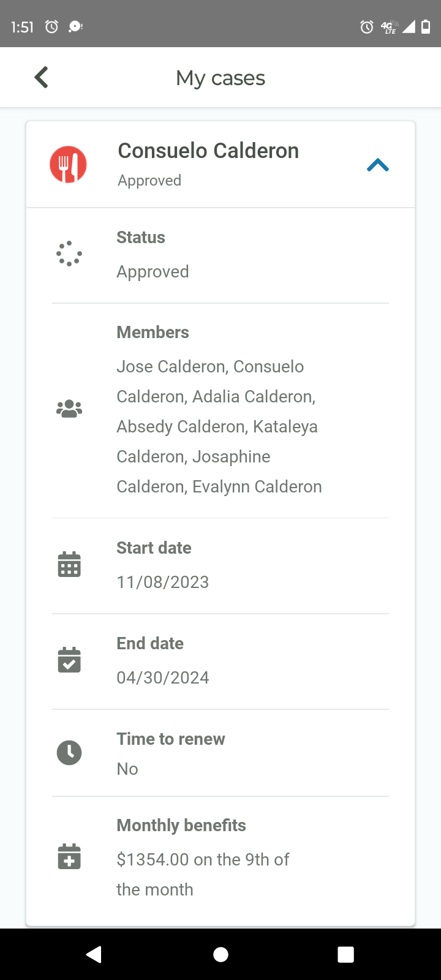Image resolution: width=441 pixels, height=980 pixels.
Task: Collapse the Consuelo Calderon case card
Action: click(x=378, y=165)
